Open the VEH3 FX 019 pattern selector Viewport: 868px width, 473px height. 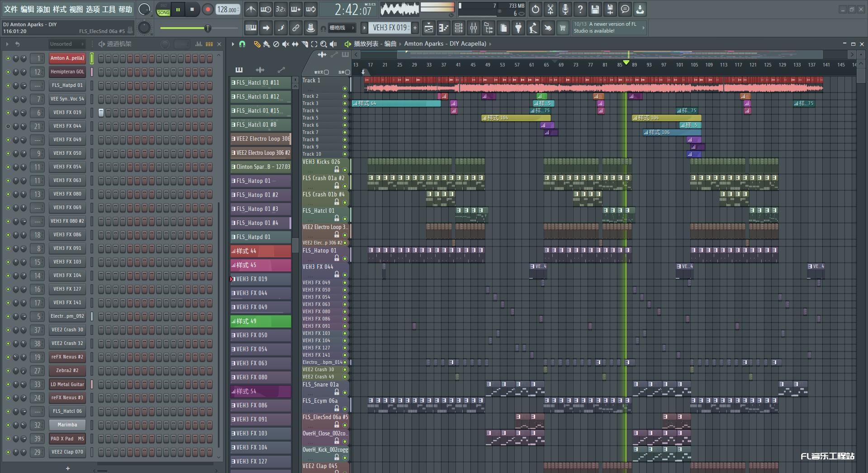pyautogui.click(x=389, y=28)
